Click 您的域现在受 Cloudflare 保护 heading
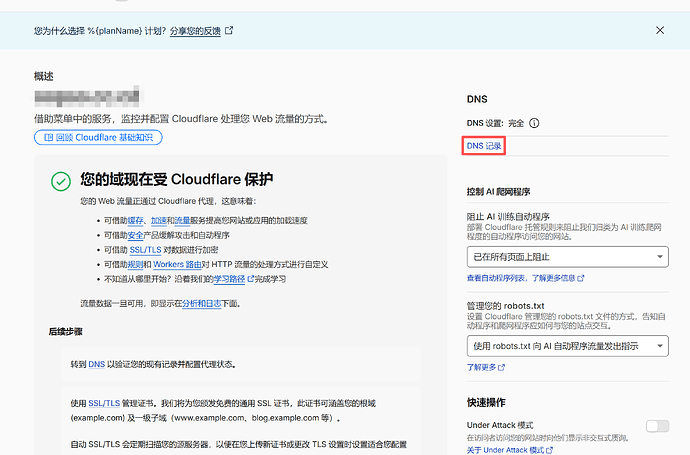Viewport: 690px width, 455px height. [x=176, y=179]
